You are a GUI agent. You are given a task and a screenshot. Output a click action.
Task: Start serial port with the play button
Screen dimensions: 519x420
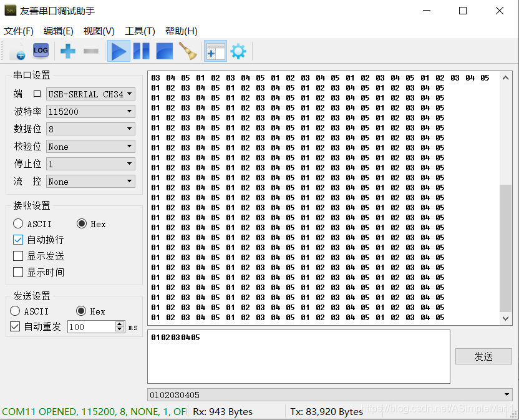click(x=119, y=51)
